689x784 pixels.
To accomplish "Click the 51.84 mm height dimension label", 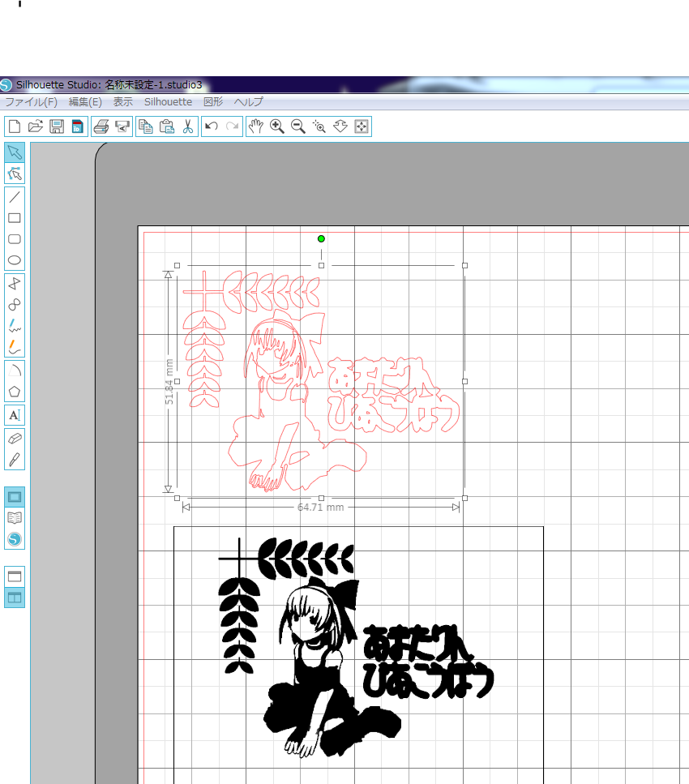I will click(169, 382).
